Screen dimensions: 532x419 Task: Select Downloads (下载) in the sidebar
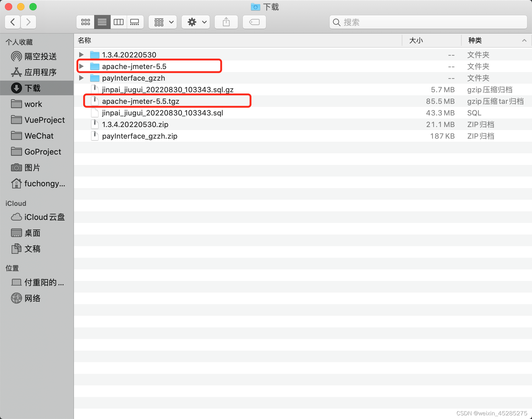[37, 88]
